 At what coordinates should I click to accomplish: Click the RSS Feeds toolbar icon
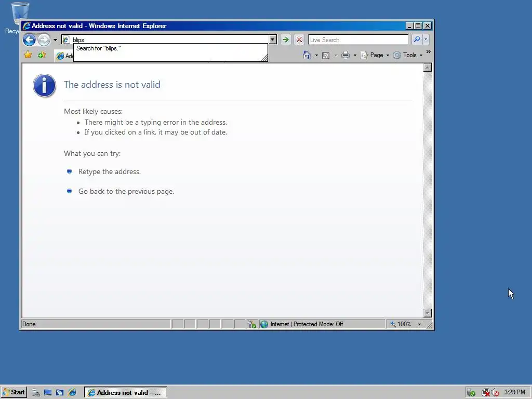pyautogui.click(x=326, y=55)
